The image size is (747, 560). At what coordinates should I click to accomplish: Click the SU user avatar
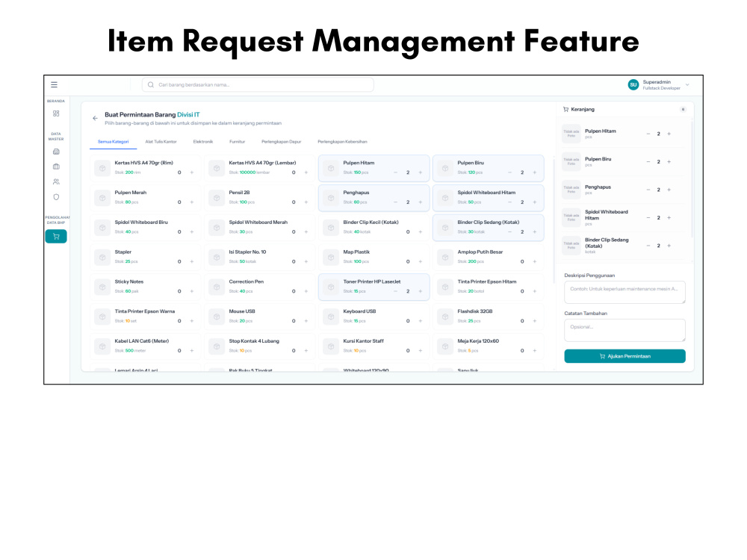coord(633,85)
